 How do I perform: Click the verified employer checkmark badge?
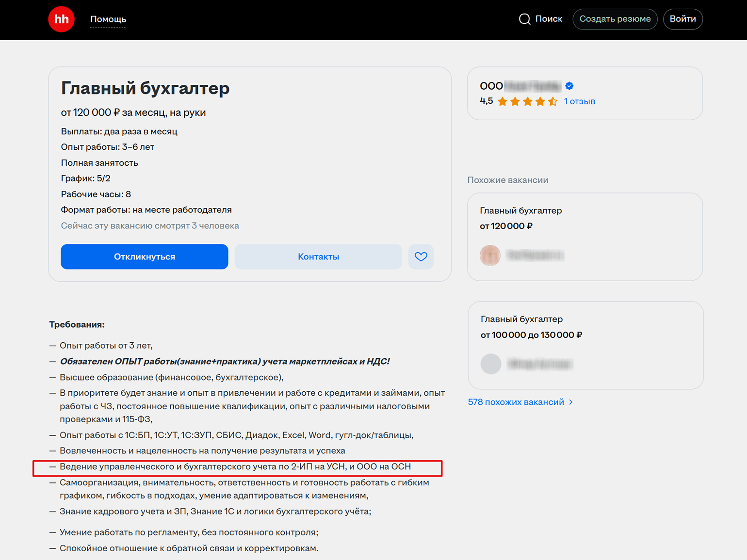click(x=569, y=86)
